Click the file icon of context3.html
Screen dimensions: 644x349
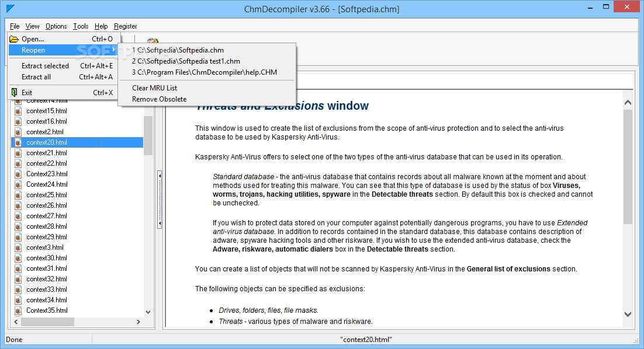tap(18, 247)
